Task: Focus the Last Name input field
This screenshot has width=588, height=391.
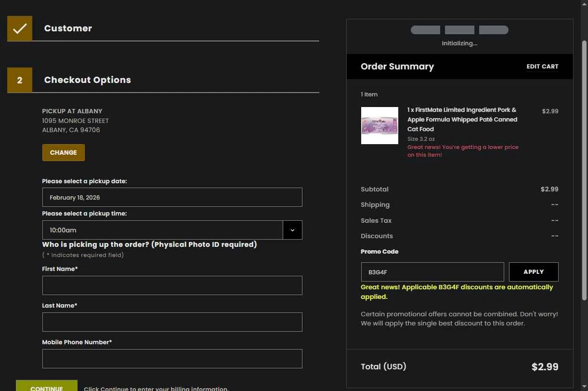Action: coord(172,322)
